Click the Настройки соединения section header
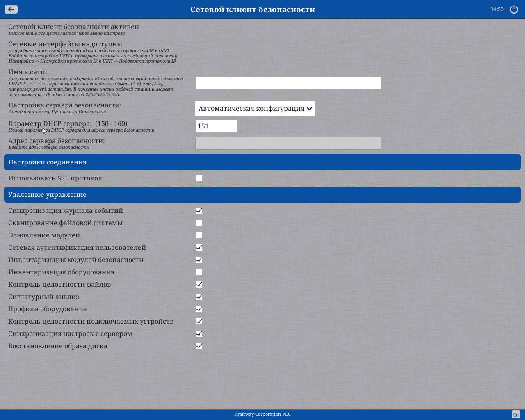Image resolution: width=525 pixels, height=420 pixels. click(x=262, y=162)
